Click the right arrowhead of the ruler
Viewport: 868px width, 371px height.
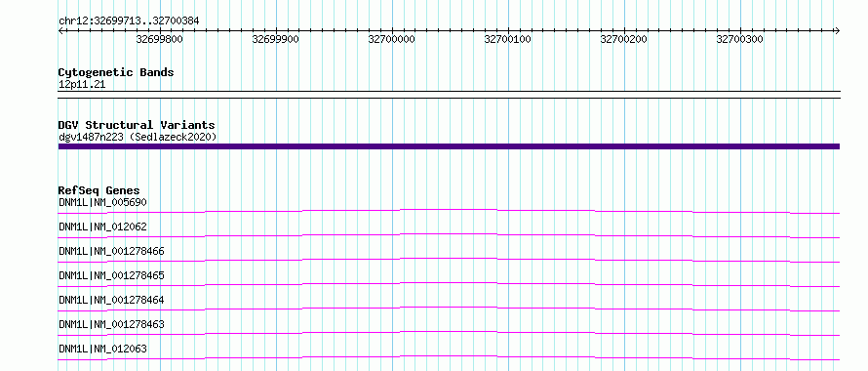click(x=837, y=31)
